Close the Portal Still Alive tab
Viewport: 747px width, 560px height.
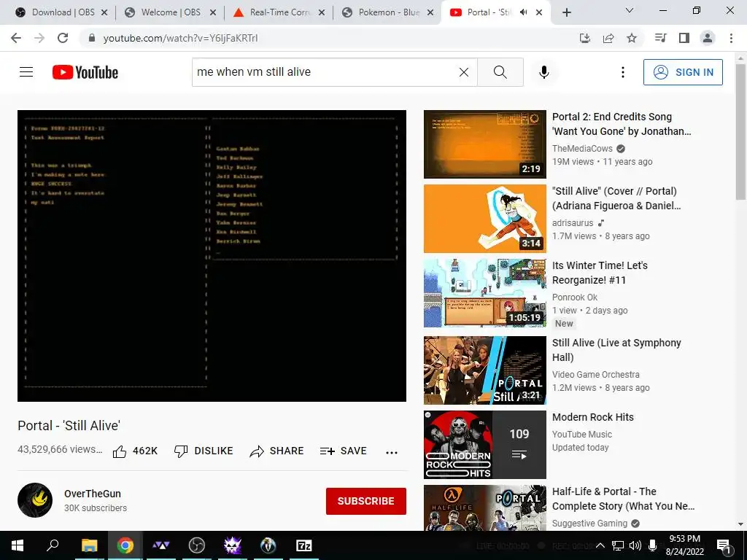(539, 12)
